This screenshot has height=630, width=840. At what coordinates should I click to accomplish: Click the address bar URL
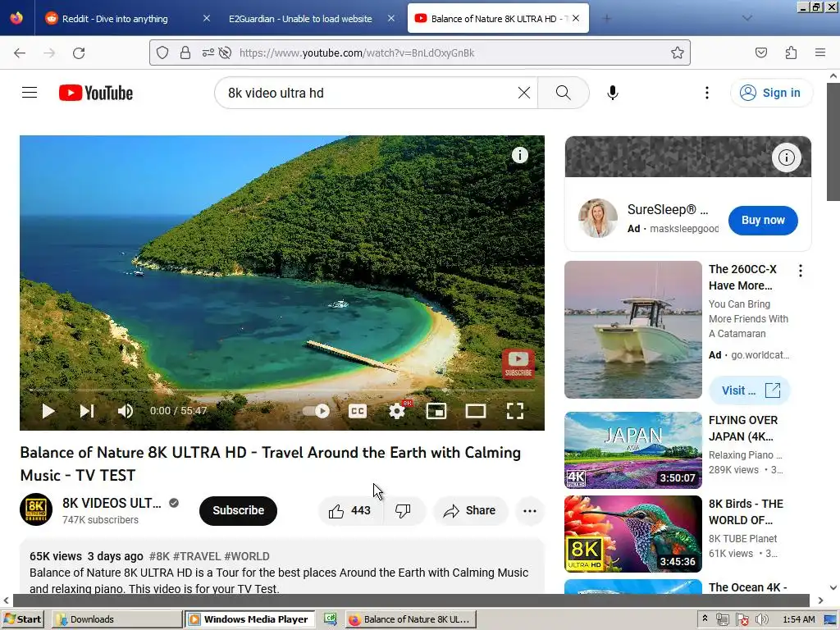(x=357, y=52)
